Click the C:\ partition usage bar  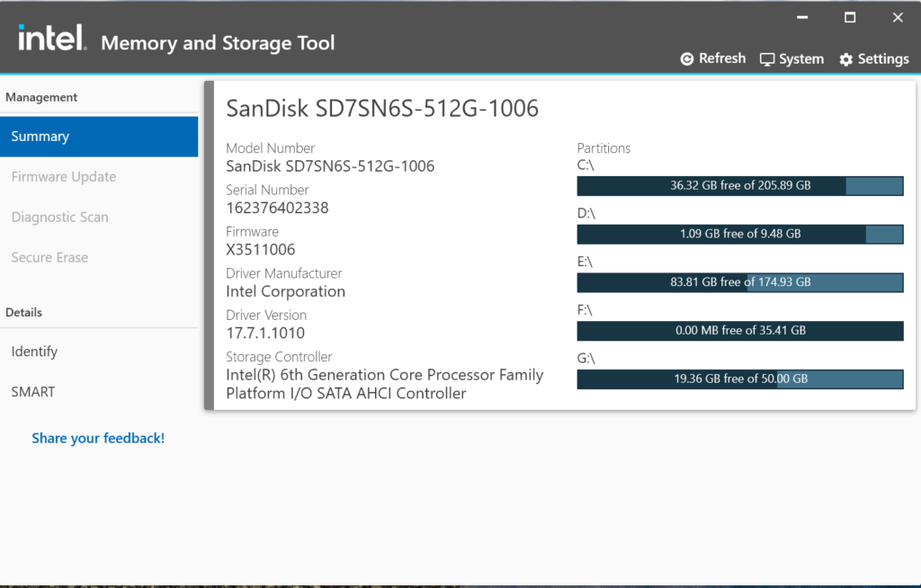tap(740, 185)
